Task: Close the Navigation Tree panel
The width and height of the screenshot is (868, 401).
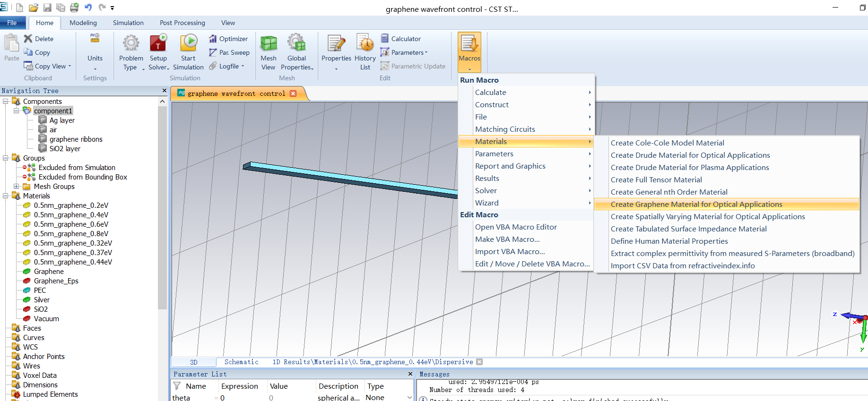Action: (164, 90)
